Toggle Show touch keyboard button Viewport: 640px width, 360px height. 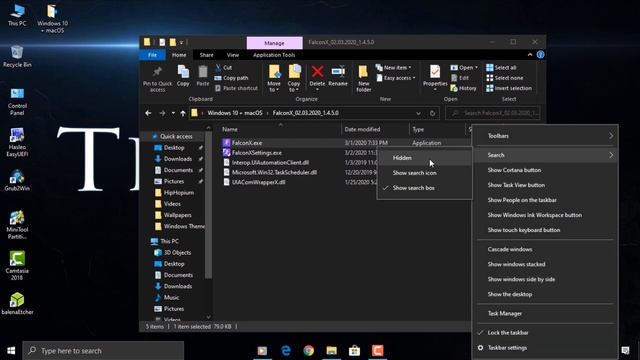coord(545,230)
